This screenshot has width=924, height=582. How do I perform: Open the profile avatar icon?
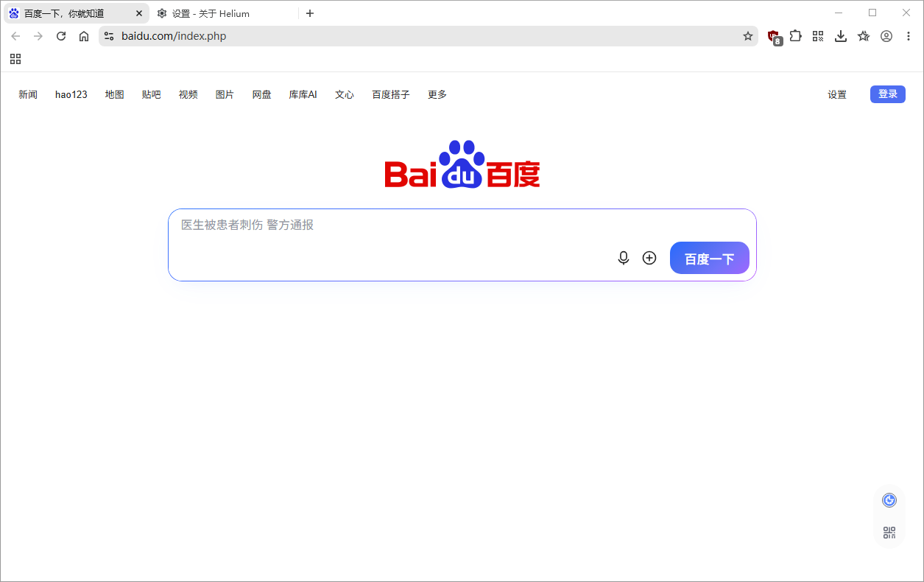[886, 36]
